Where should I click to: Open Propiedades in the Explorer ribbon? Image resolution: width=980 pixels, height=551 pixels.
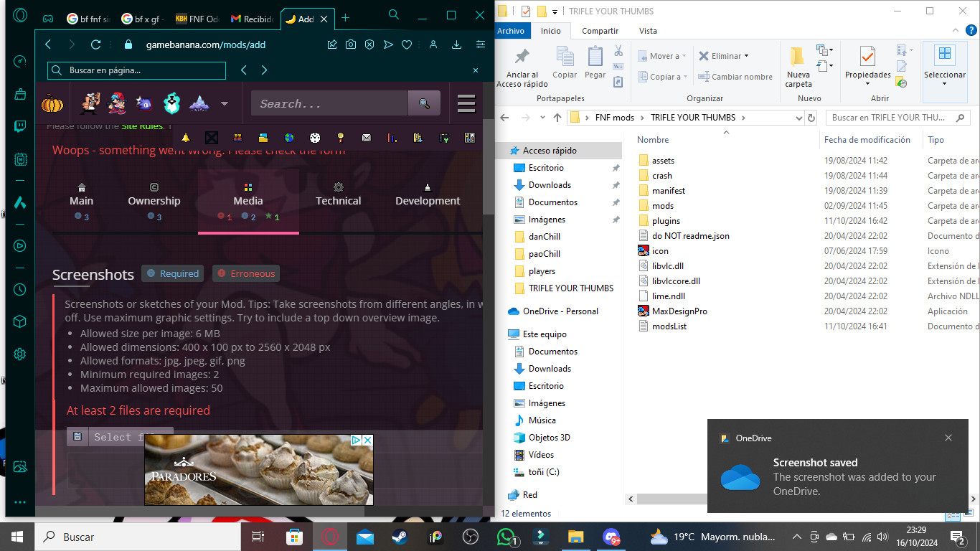tap(867, 66)
